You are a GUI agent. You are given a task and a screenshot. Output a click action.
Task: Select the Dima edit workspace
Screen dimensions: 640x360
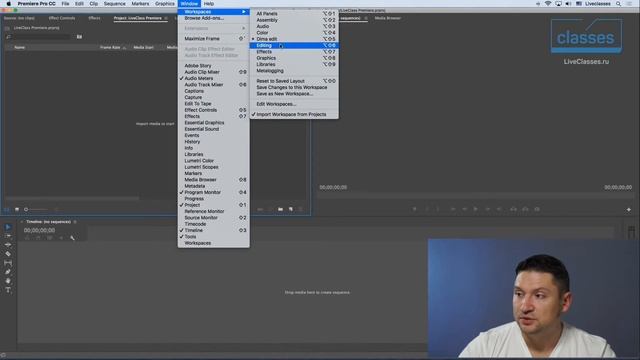pyautogui.click(x=294, y=39)
